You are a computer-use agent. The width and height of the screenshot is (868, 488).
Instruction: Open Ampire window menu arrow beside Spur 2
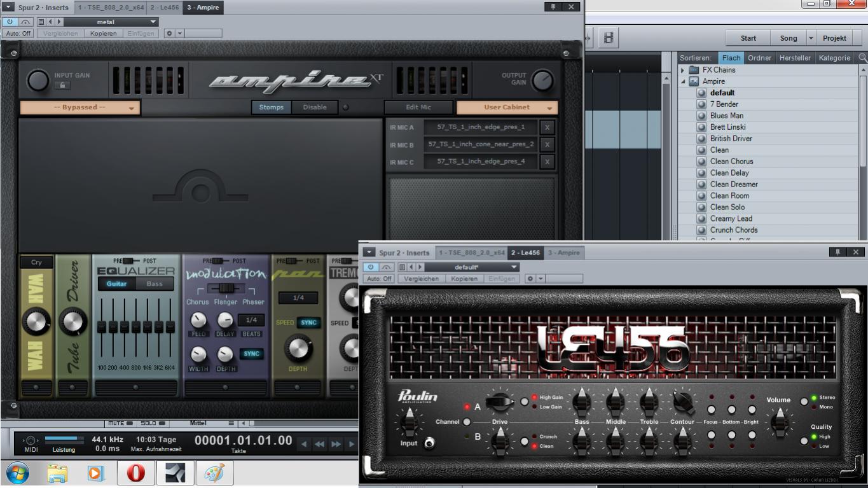pyautogui.click(x=9, y=7)
